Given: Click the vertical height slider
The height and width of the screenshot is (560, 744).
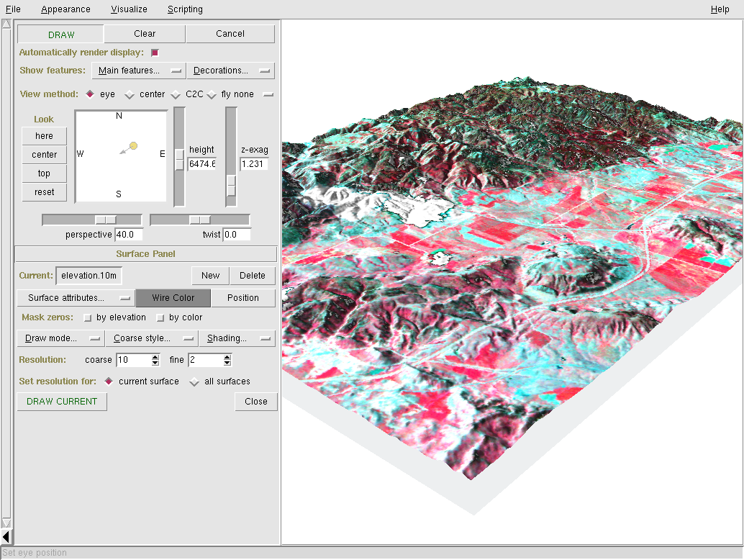Looking at the screenshot, I should (x=179, y=159).
